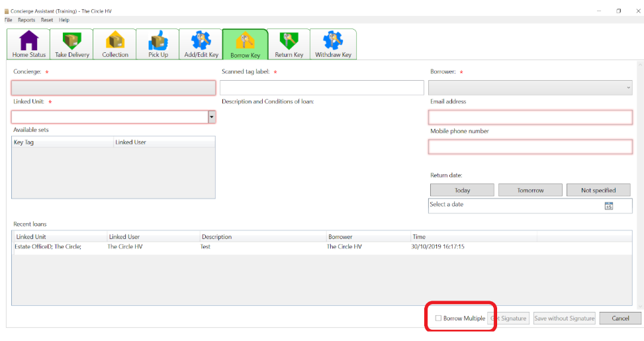Open the Help menu
The height and width of the screenshot is (341, 644).
(x=64, y=20)
